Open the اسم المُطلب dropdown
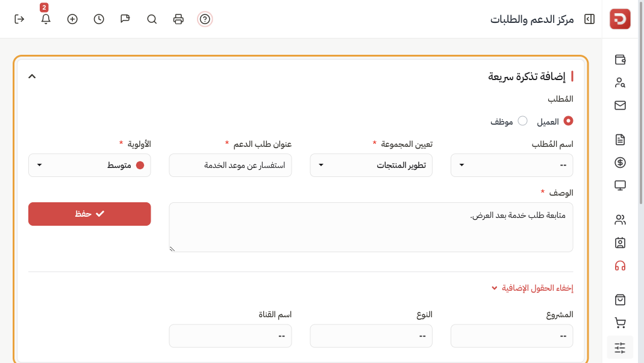The image size is (644, 363). click(511, 165)
